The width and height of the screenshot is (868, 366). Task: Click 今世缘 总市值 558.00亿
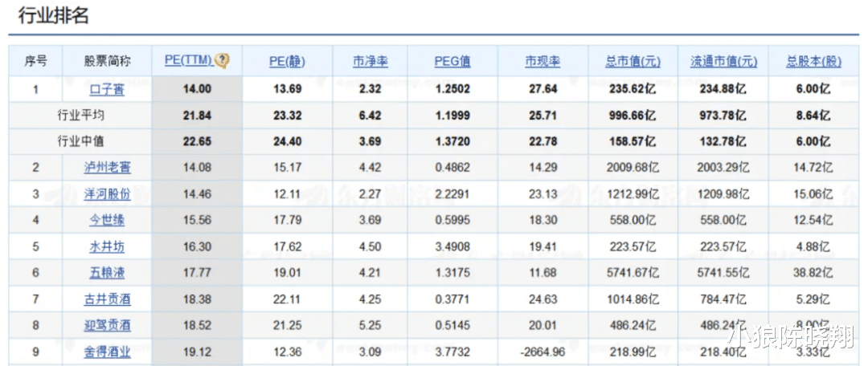pyautogui.click(x=633, y=220)
